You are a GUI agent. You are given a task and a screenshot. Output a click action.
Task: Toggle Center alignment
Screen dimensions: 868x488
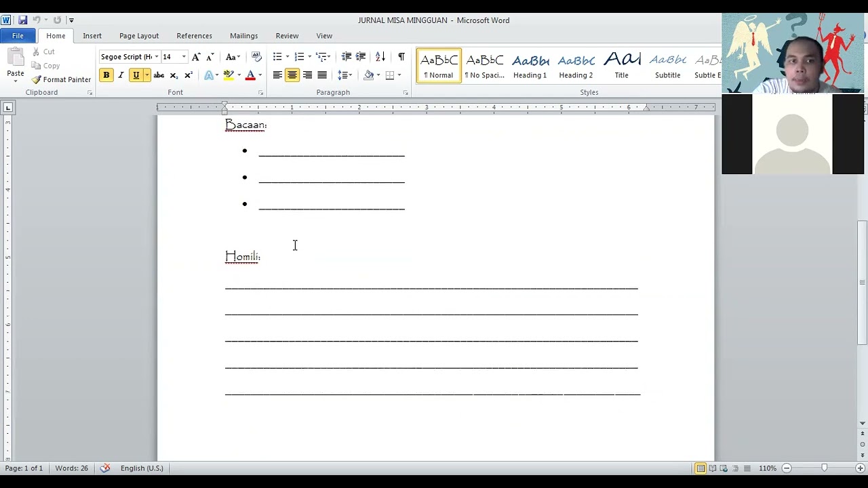click(x=292, y=75)
